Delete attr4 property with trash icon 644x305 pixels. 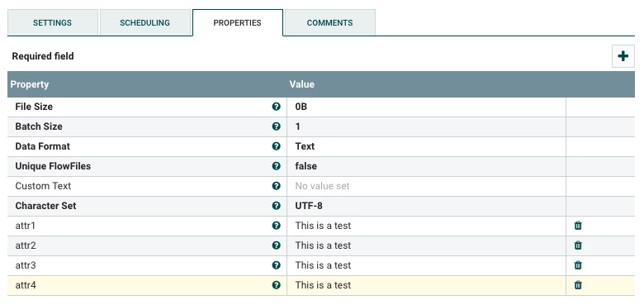(578, 285)
